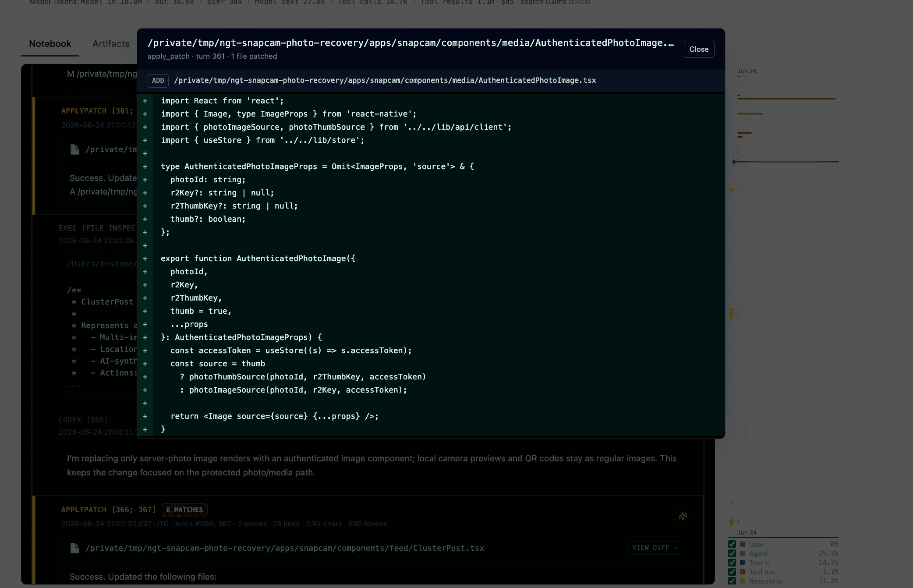
Task: Click the Codex message about authenticated image component
Action: tap(372, 465)
